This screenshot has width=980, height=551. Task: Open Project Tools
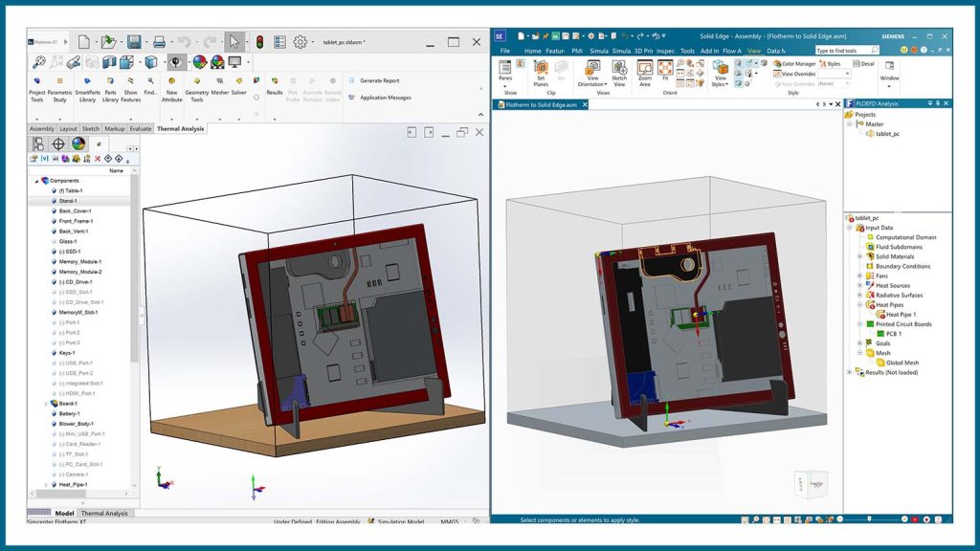point(36,80)
